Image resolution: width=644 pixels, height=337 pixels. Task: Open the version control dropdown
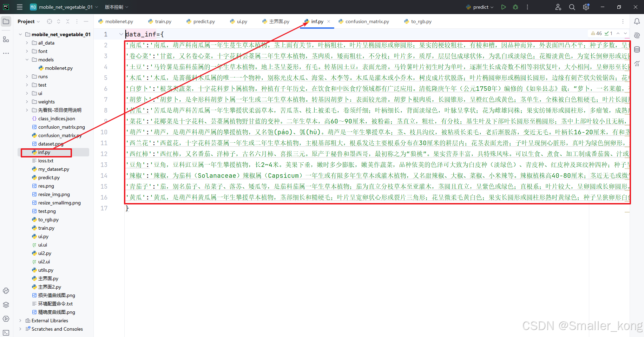[x=117, y=7]
